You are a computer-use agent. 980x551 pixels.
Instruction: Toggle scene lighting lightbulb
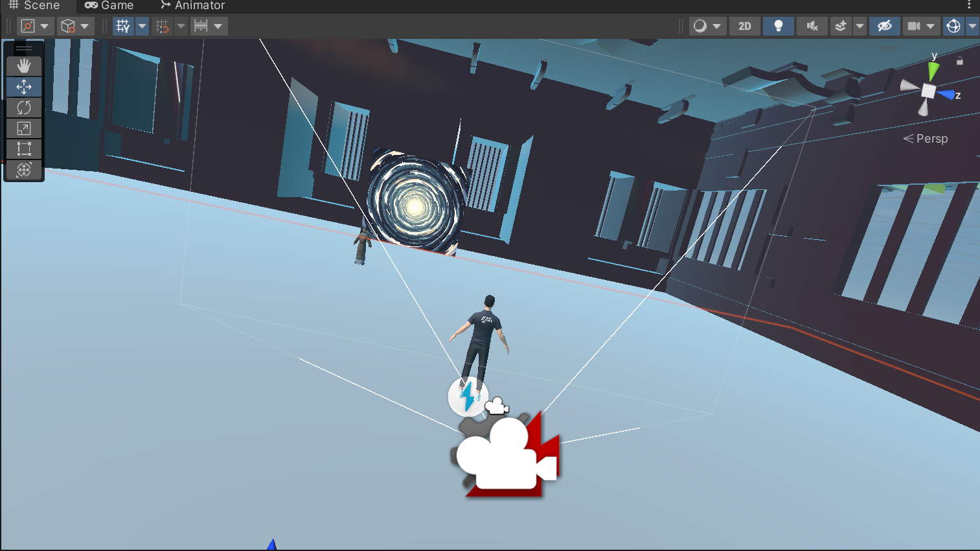point(779,26)
